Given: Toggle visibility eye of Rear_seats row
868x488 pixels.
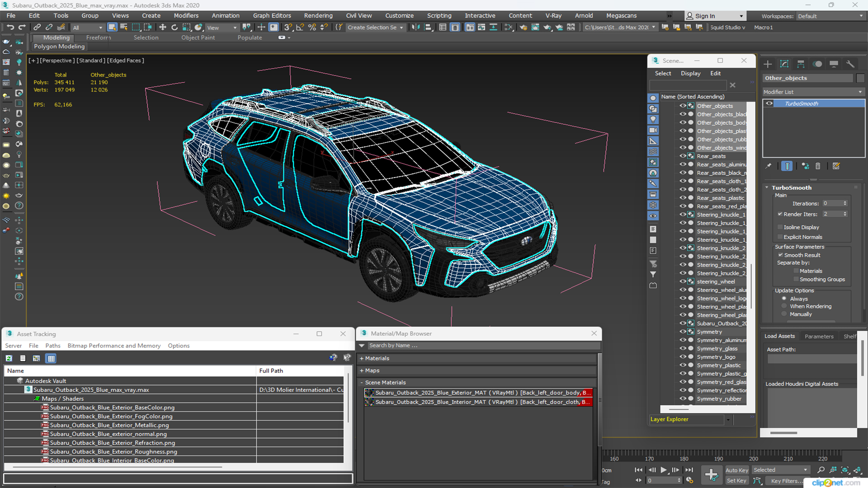Looking at the screenshot, I should [683, 156].
